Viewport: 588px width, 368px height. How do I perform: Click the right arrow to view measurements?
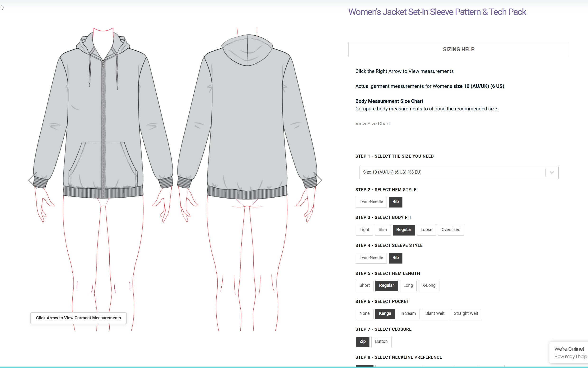(318, 180)
